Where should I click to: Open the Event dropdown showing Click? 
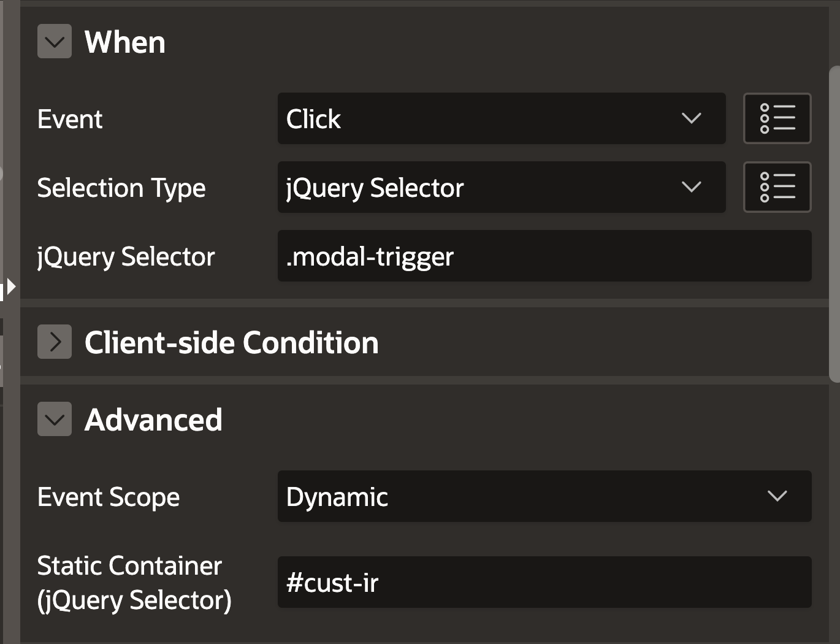(x=501, y=118)
